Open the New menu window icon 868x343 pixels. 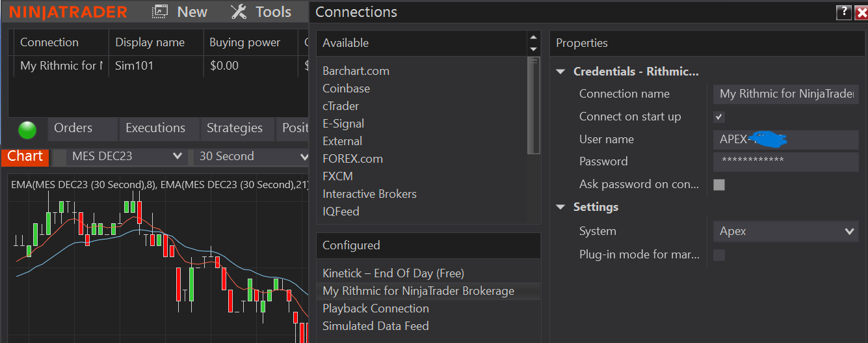[x=159, y=12]
